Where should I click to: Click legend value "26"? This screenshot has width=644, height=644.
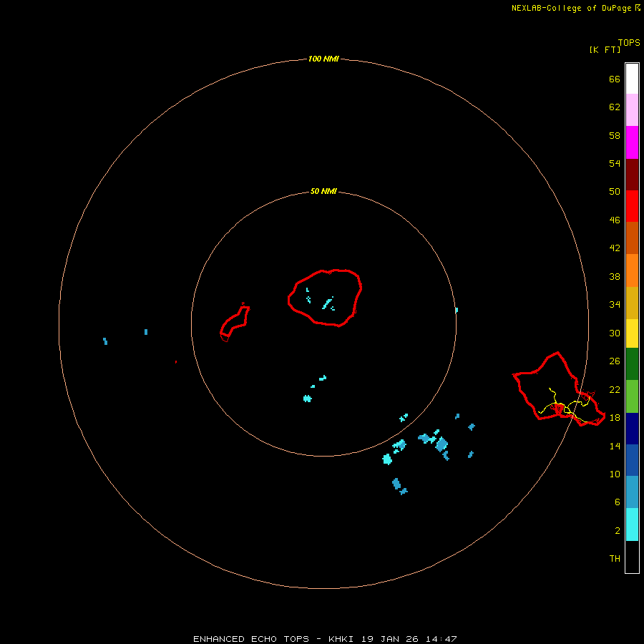(615, 361)
